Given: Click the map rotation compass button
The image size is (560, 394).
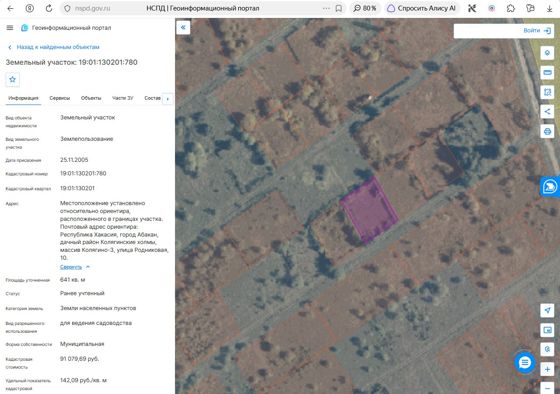Looking at the screenshot, I should pos(547,349).
